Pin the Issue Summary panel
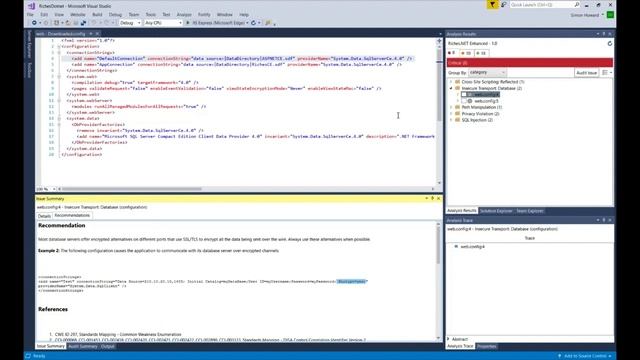Viewport: 640px width, 360px height. click(x=433, y=198)
